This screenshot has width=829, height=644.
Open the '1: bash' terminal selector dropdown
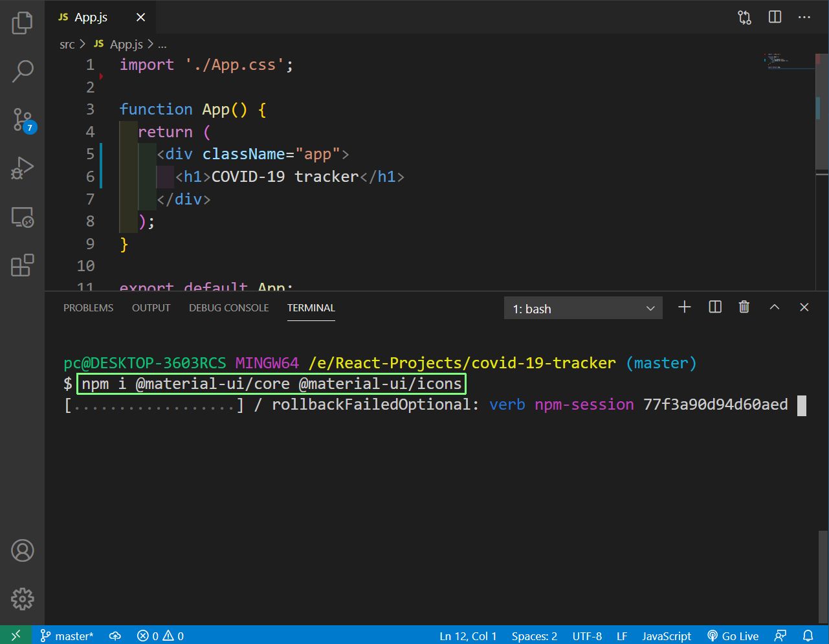583,309
